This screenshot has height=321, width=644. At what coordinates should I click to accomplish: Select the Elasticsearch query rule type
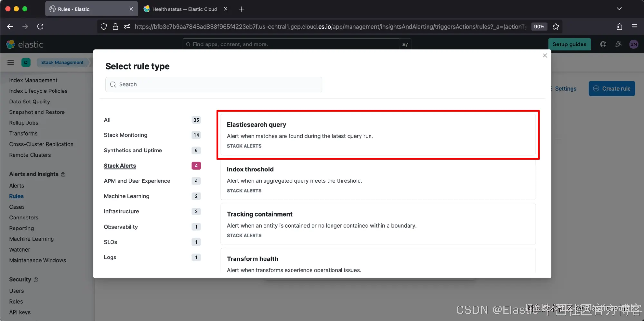tap(378, 135)
